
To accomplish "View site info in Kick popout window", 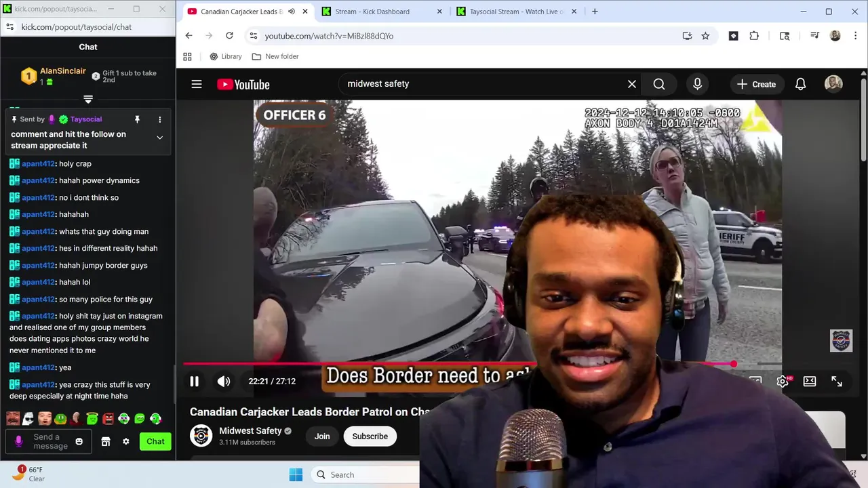I will 9,27.
